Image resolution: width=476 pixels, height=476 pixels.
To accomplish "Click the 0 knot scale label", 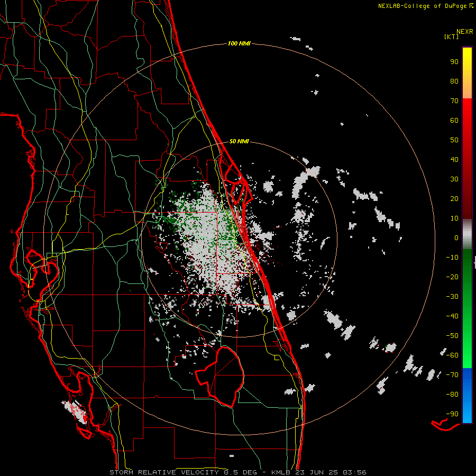I will pyautogui.click(x=456, y=237).
